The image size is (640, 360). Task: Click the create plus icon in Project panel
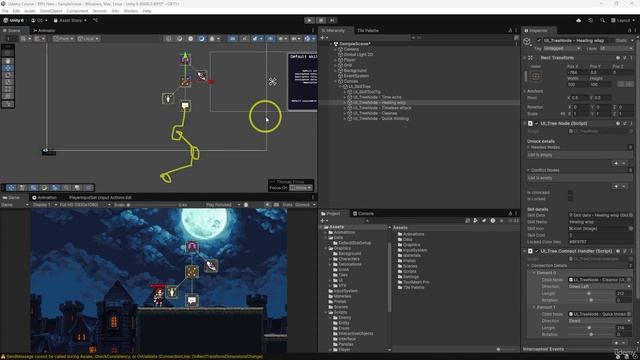tap(322, 220)
